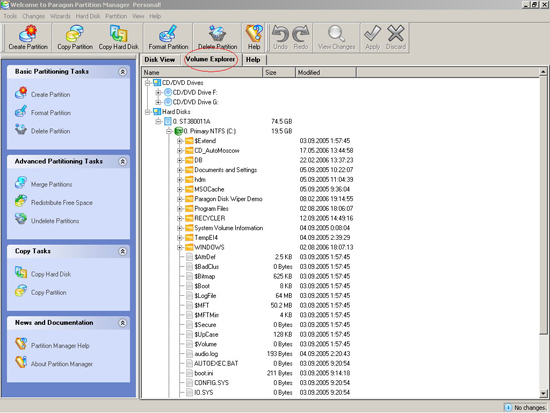Screen dimensions: 550x413
Task: Collapse the Hard Disks tree node
Action: click(x=148, y=112)
